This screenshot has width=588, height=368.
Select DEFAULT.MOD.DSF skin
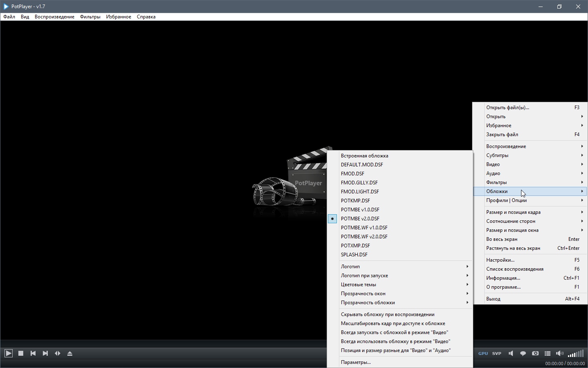[400, 165]
